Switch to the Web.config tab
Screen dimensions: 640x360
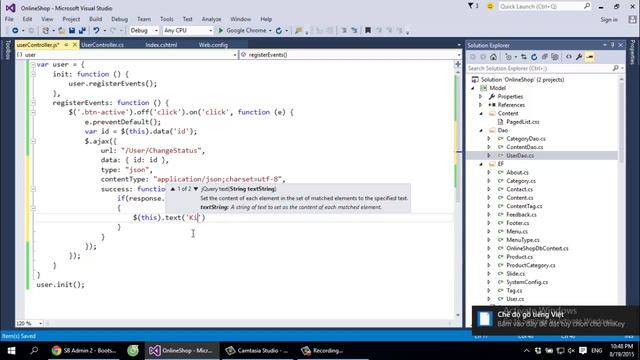pos(213,45)
